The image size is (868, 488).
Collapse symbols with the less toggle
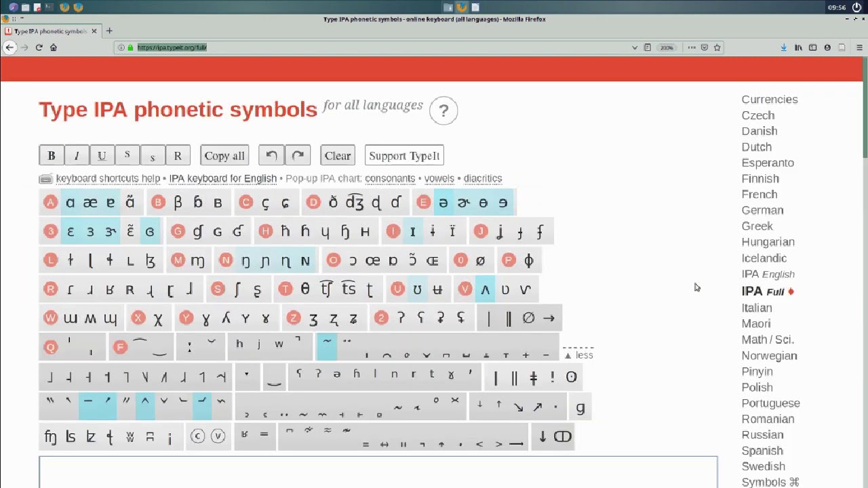click(578, 355)
